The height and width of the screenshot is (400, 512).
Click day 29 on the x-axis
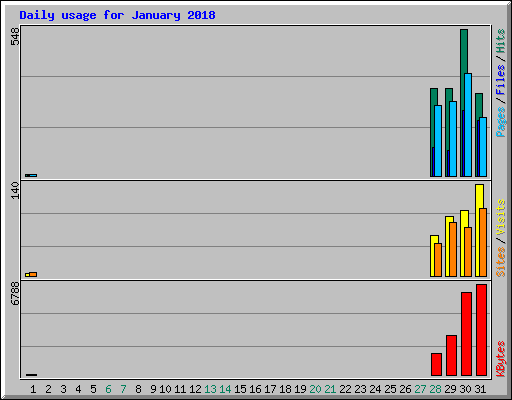point(450,389)
